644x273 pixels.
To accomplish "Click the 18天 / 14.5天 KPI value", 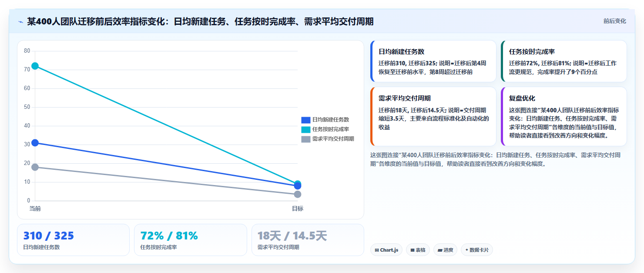I will point(292,236).
